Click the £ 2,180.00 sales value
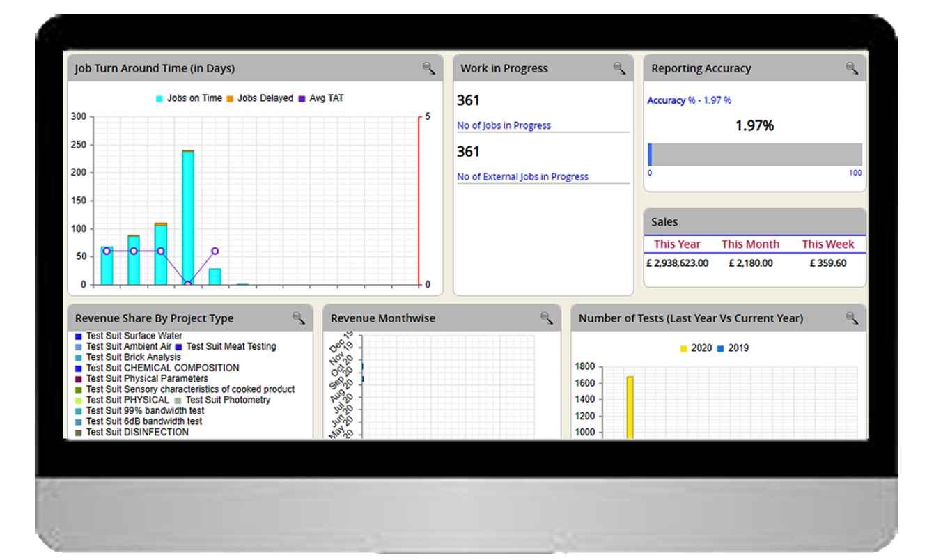 pyautogui.click(x=750, y=263)
